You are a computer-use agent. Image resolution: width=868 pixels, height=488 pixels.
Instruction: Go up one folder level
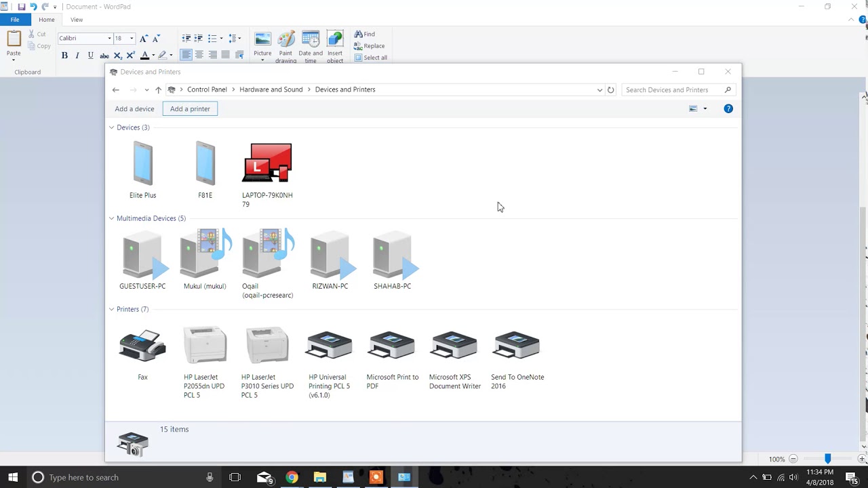pos(158,89)
